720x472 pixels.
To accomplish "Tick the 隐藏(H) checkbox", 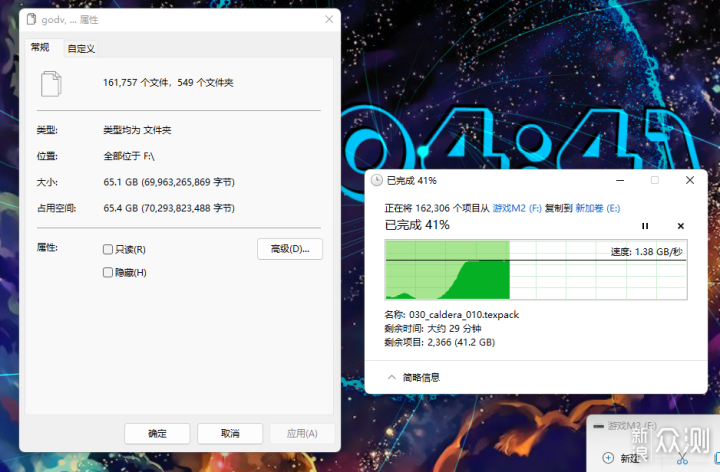I will tap(108, 272).
